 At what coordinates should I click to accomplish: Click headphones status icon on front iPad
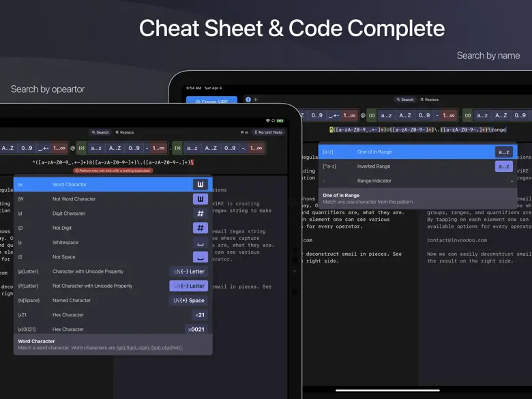click(x=273, y=121)
